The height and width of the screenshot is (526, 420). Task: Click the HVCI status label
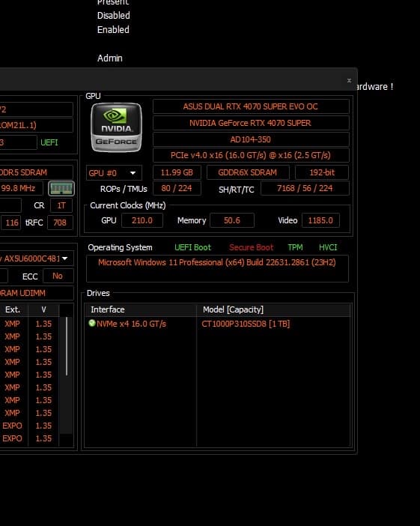click(328, 247)
